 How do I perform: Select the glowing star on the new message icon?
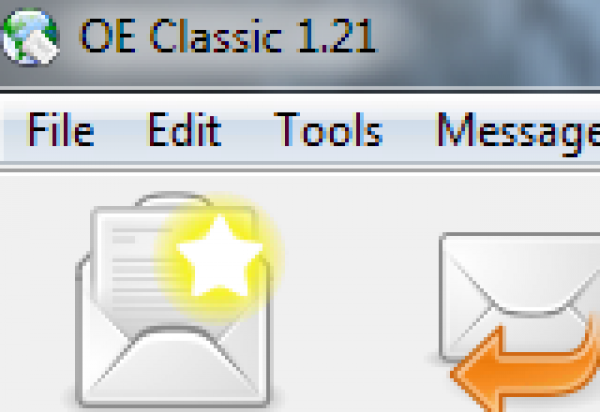pyautogui.click(x=219, y=256)
